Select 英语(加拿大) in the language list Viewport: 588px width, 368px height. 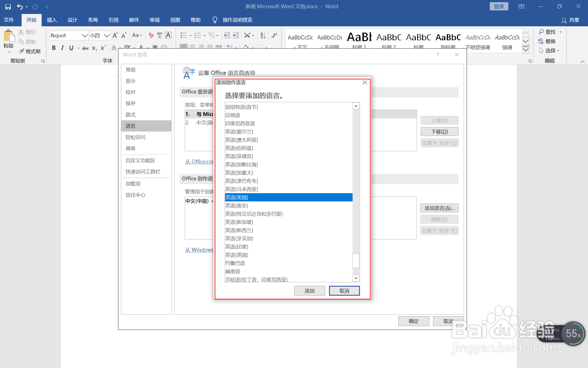(x=289, y=173)
